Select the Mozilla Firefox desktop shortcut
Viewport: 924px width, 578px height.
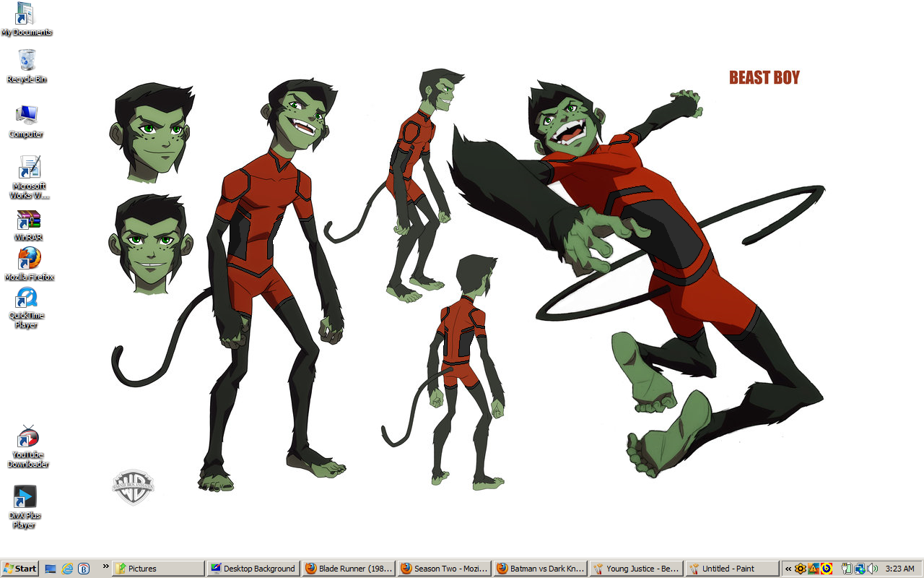click(29, 264)
